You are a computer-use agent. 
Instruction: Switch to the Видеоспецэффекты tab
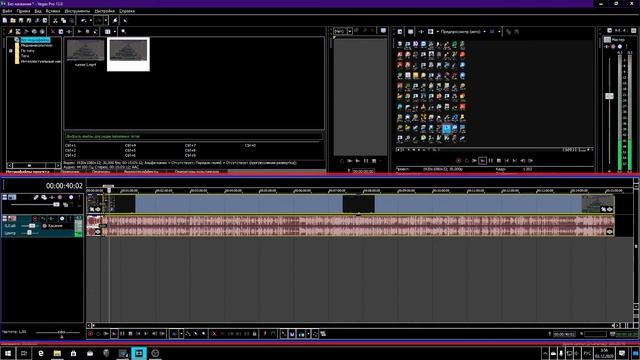point(141,172)
